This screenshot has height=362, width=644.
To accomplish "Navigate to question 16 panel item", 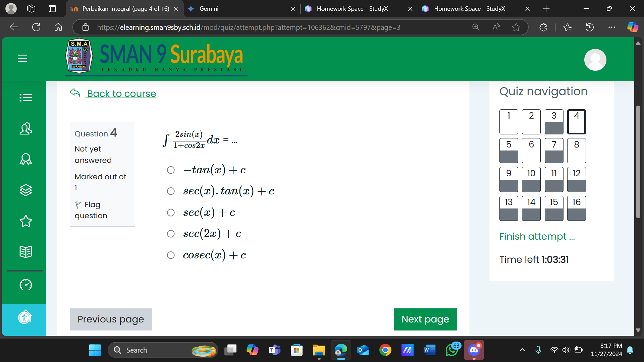I will (576, 208).
